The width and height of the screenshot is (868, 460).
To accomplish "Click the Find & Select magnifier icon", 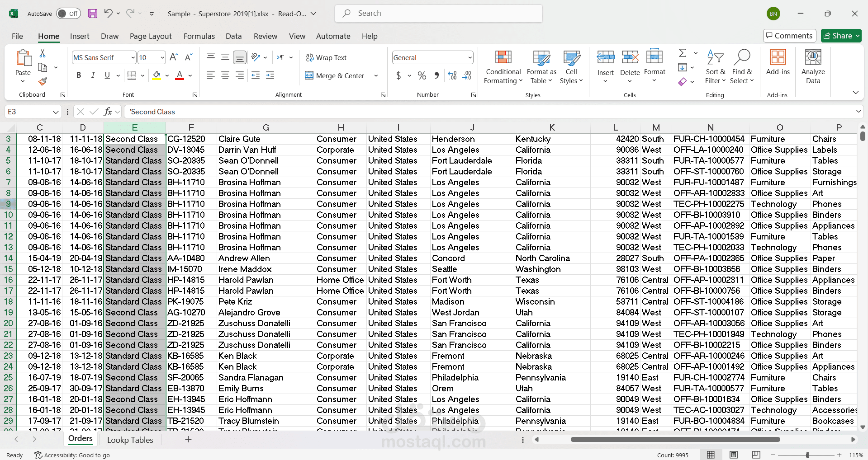I will (x=742, y=57).
